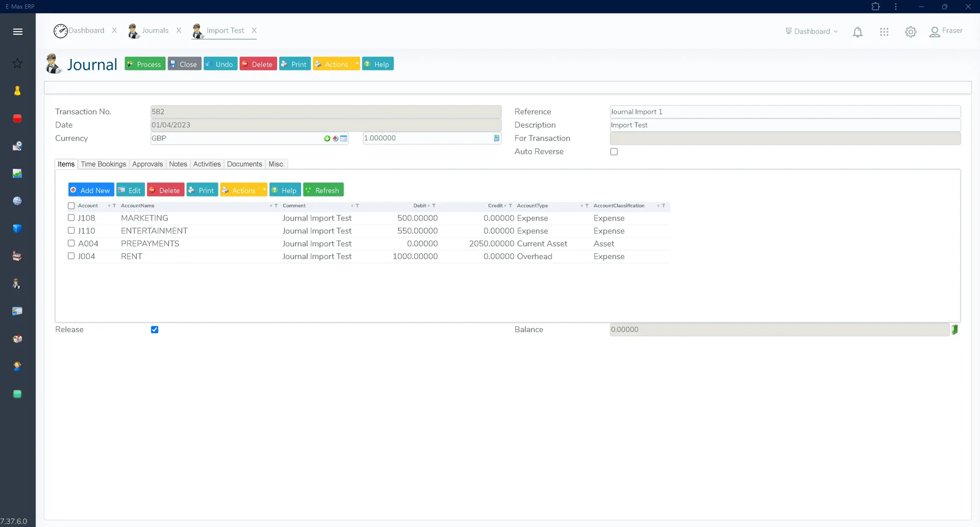Click the Undo button
Screen dimensions: 980x527
pos(220,64)
